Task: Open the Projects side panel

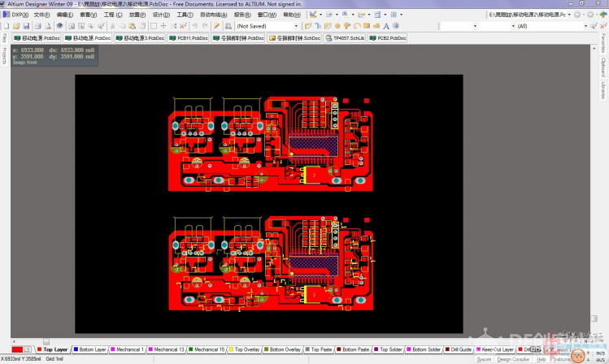Action: click(5, 55)
